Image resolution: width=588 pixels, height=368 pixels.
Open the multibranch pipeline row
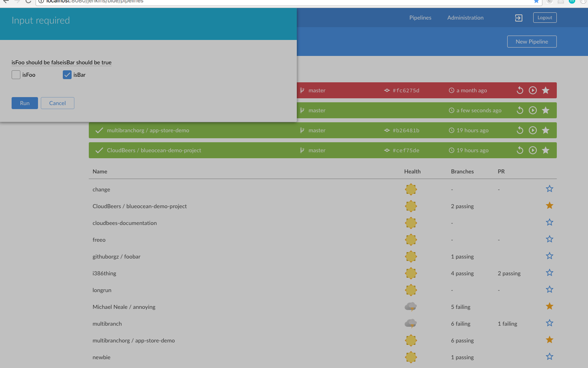click(107, 324)
